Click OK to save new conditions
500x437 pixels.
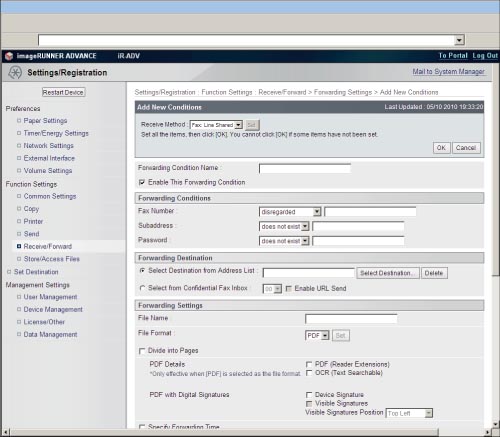pos(441,148)
